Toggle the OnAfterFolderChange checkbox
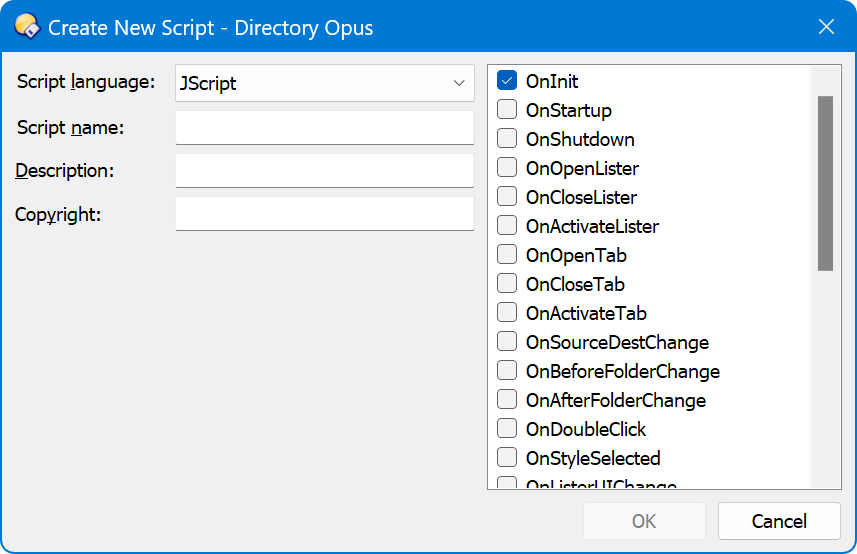Image resolution: width=857 pixels, height=554 pixels. pos(507,399)
